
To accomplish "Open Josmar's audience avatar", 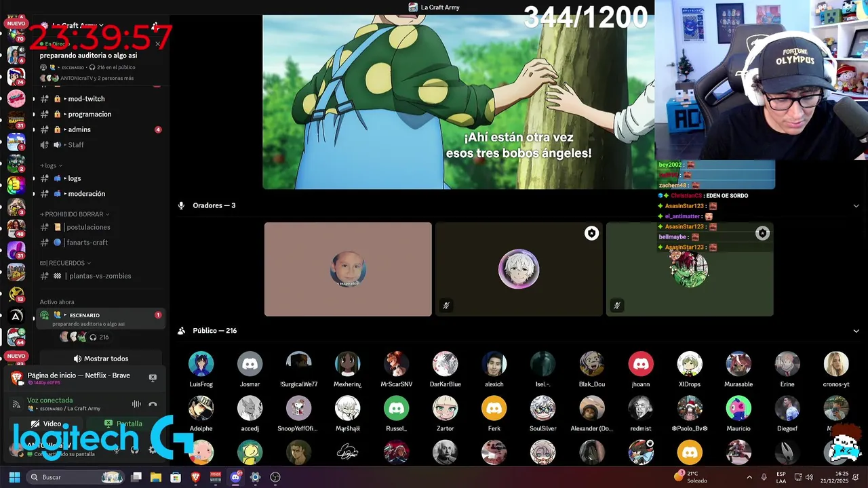I will [250, 364].
